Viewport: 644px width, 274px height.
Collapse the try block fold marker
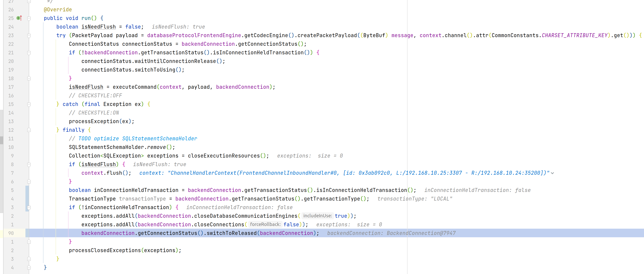(29, 35)
